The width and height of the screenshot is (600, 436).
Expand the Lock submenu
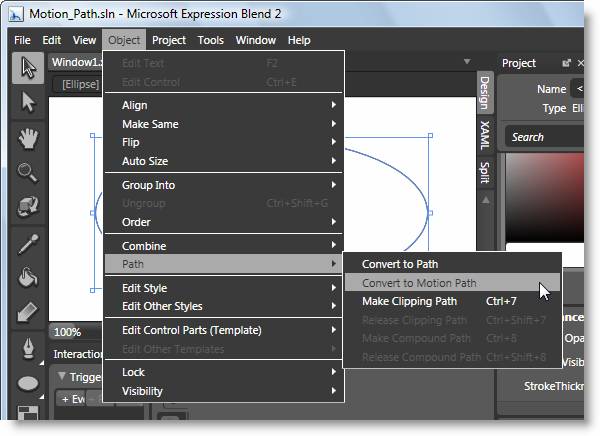223,372
